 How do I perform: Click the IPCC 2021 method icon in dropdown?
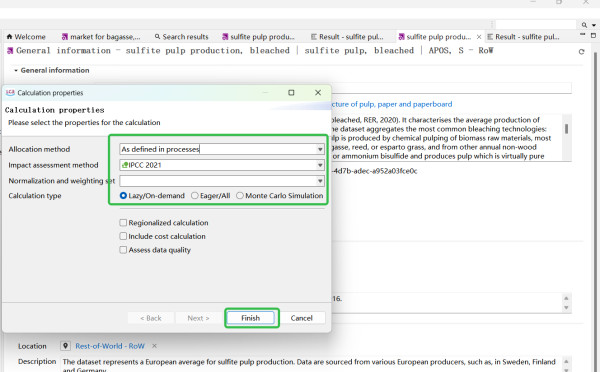tap(124, 165)
